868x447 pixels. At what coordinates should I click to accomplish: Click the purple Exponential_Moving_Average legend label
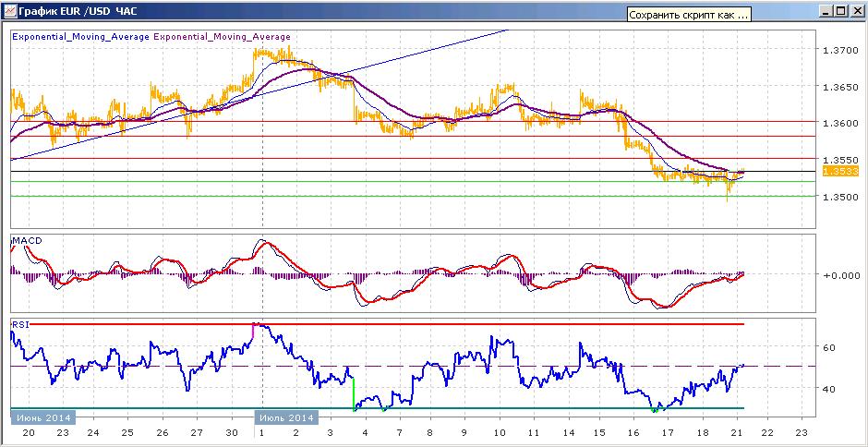point(222,37)
